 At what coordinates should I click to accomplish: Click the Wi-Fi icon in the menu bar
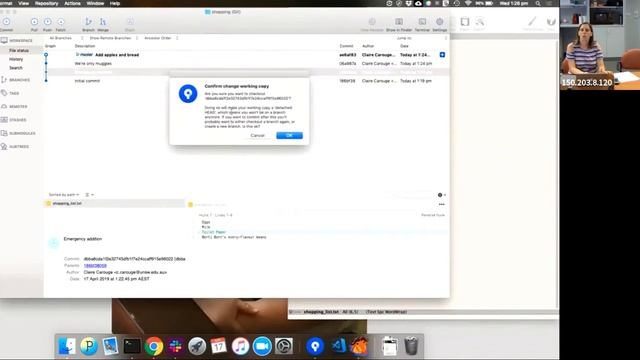468,3
